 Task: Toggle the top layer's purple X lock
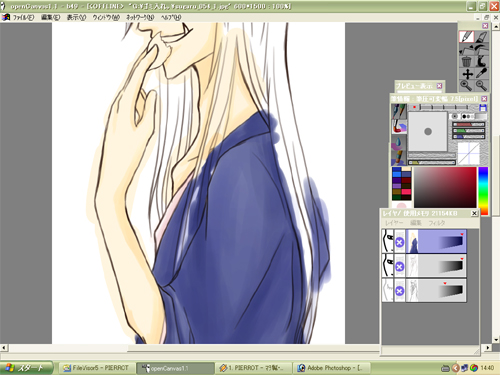pyautogui.click(x=400, y=242)
